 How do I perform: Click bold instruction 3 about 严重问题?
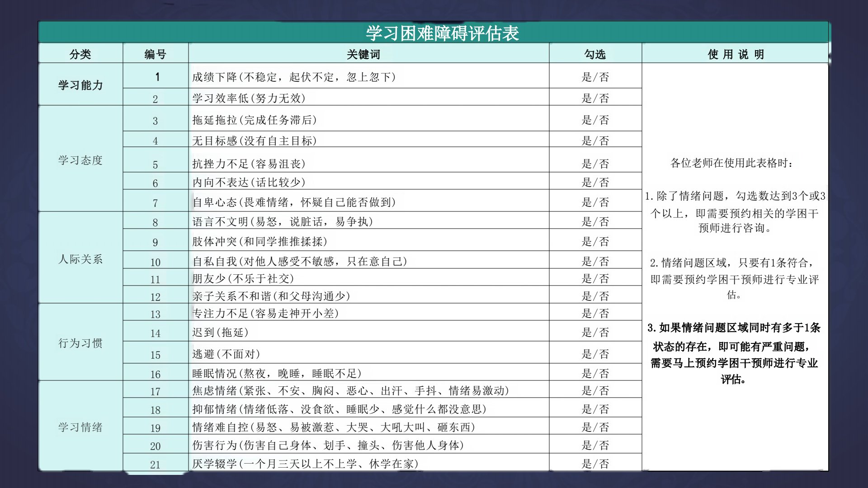[734, 353]
